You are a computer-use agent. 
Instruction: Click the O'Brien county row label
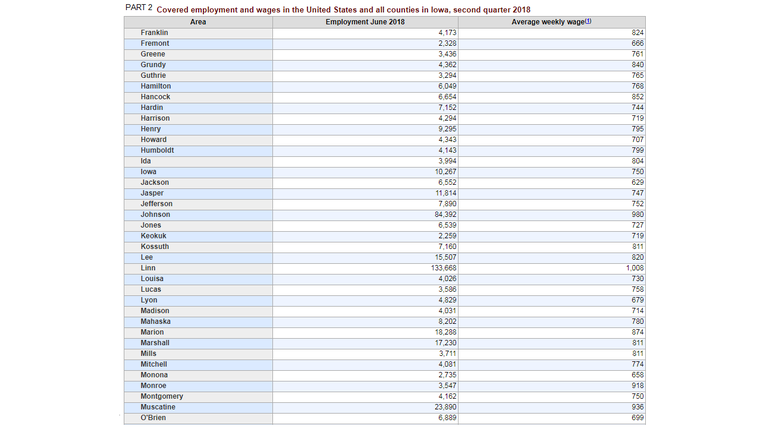coord(153,418)
